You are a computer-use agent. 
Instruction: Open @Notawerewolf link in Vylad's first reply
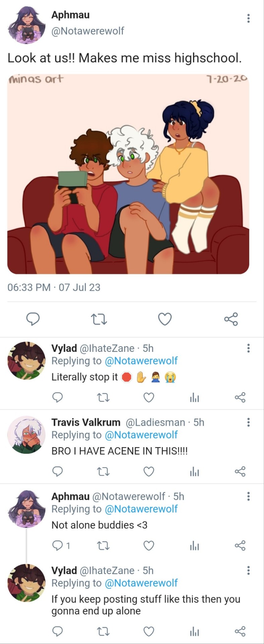[141, 361]
